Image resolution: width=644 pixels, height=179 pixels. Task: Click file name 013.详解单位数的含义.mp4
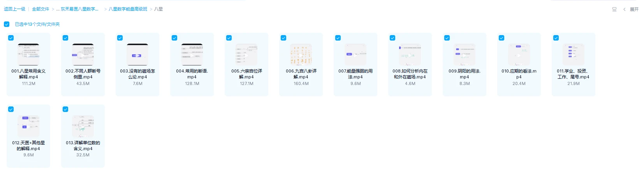[x=83, y=146]
